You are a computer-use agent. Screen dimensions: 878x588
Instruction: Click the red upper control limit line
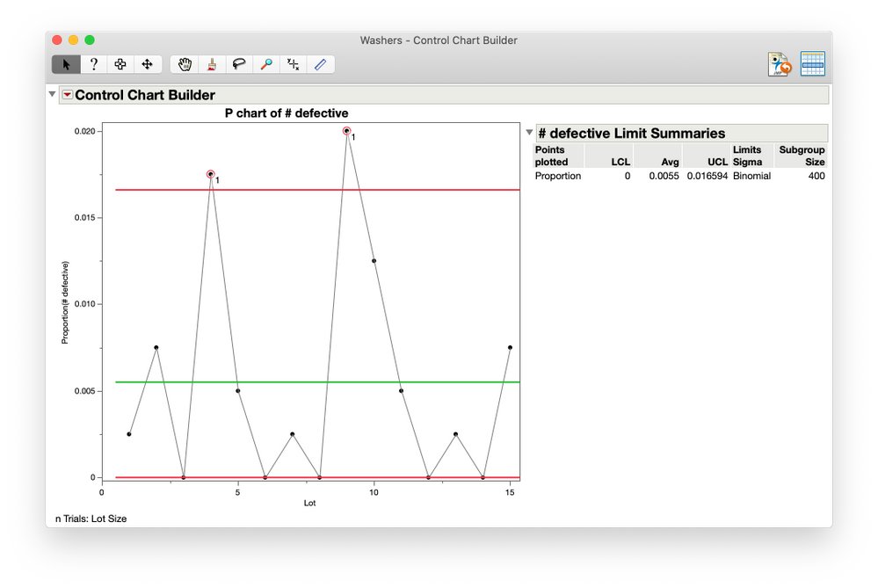coord(317,190)
